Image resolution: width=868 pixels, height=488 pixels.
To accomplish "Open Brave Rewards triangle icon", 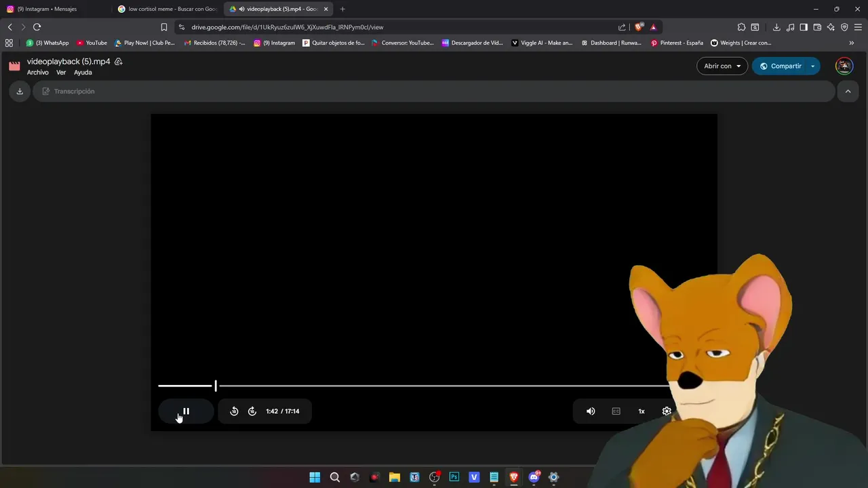I will (x=653, y=27).
